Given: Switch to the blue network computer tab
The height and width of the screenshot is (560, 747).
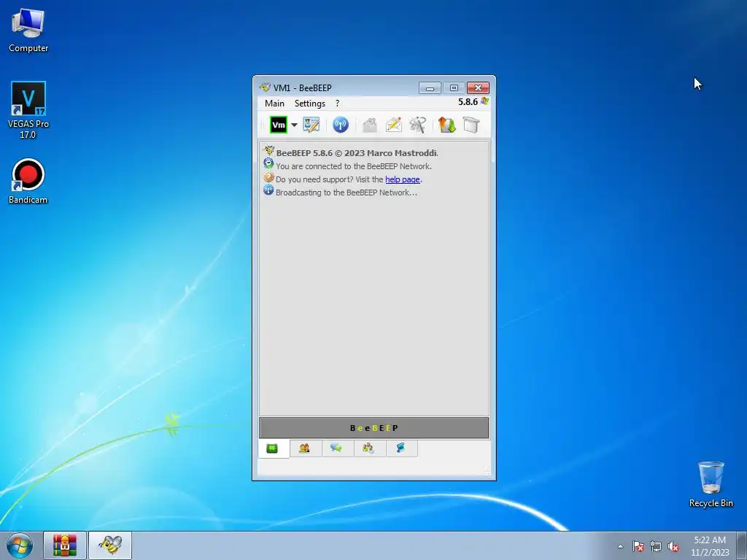Looking at the screenshot, I should click(400, 448).
